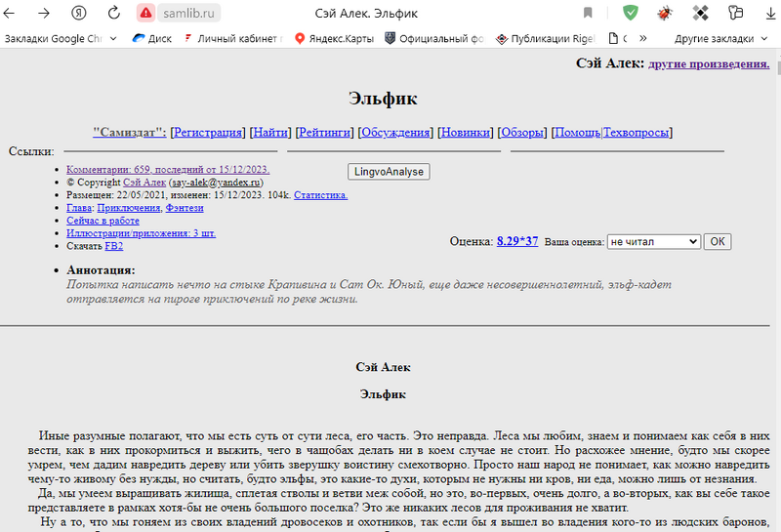This screenshot has height=532, width=781.
Task: Open the Помощь link
Action: [578, 133]
